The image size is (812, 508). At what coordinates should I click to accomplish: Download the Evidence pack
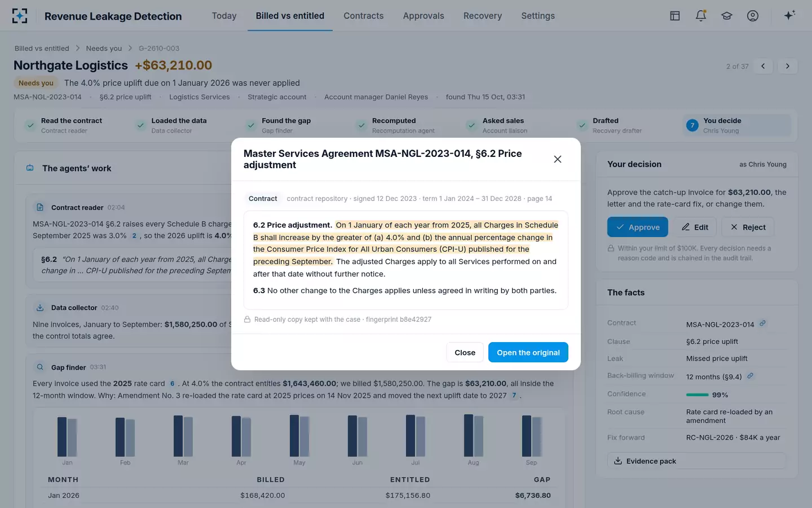pos(696,461)
